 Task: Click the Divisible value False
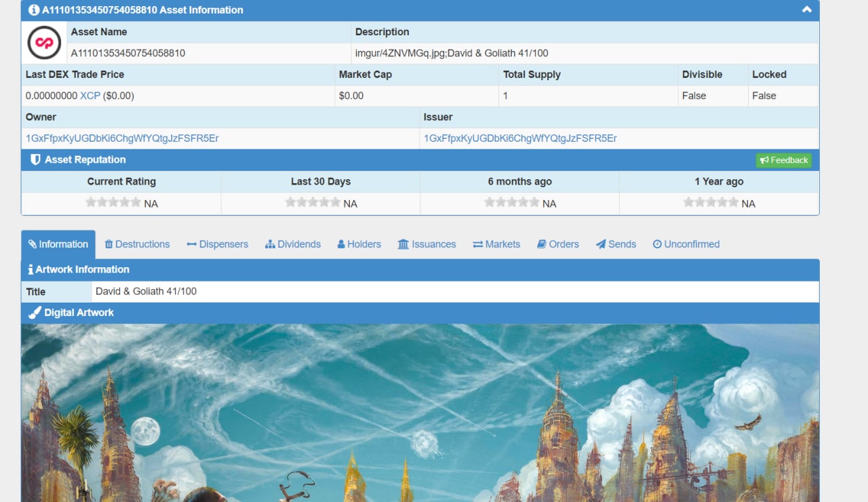pos(694,96)
